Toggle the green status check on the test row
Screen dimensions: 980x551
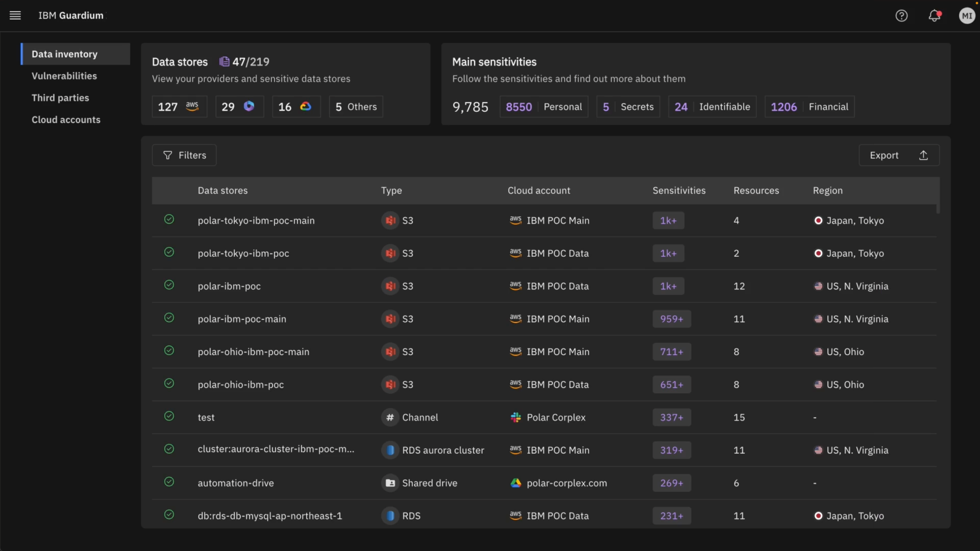tap(169, 416)
